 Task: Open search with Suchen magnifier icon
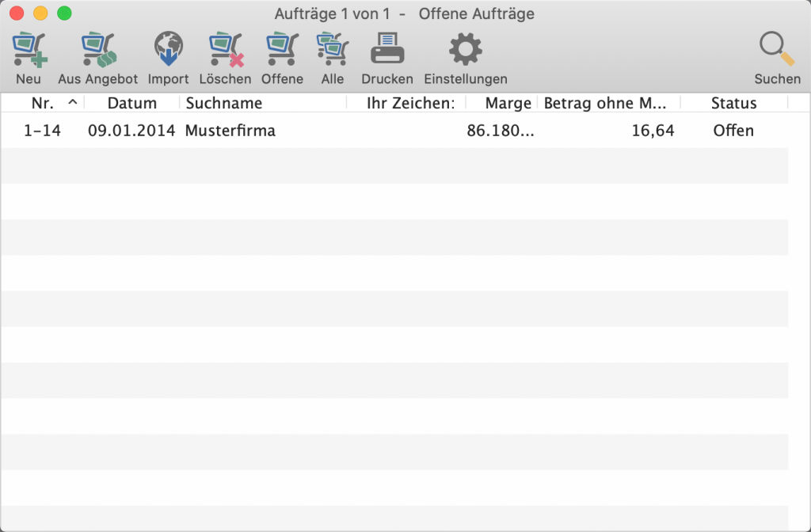tap(776, 51)
